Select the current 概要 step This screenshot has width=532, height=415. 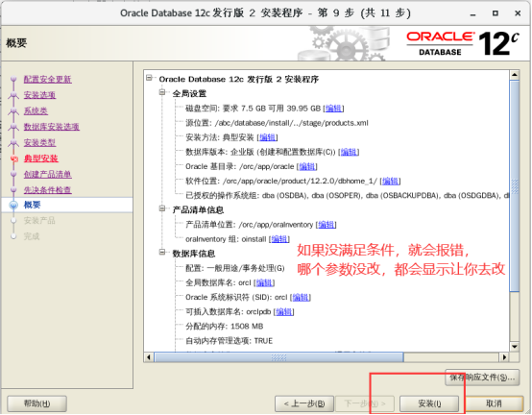tap(33, 205)
